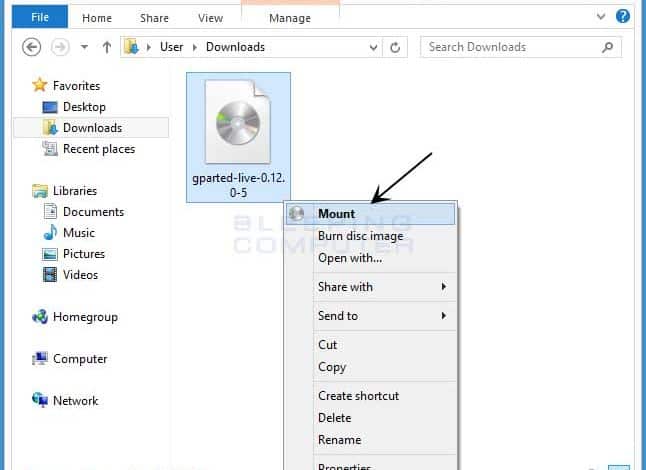Image resolution: width=646 pixels, height=470 pixels.
Task: Click the Refresh button in address bar
Action: pyautogui.click(x=397, y=47)
